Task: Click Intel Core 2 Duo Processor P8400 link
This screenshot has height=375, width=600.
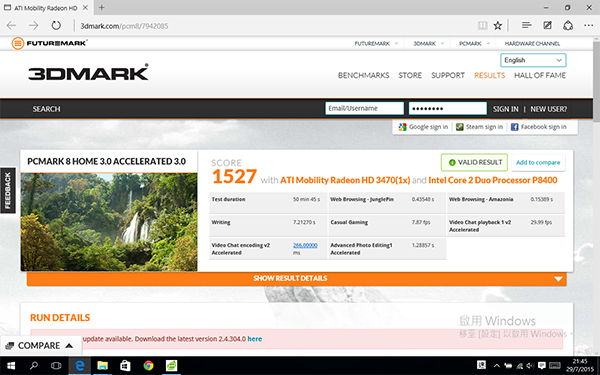Action: [x=492, y=180]
